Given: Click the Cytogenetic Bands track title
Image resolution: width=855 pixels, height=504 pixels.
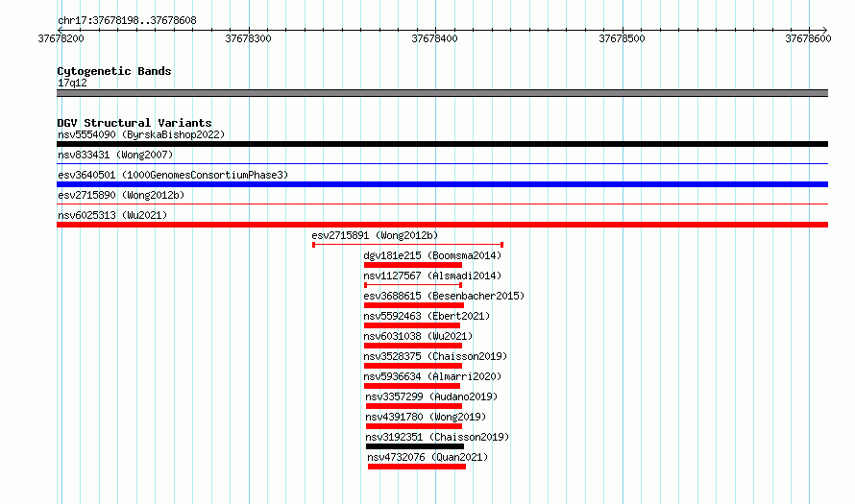Looking at the screenshot, I should pyautogui.click(x=114, y=71).
